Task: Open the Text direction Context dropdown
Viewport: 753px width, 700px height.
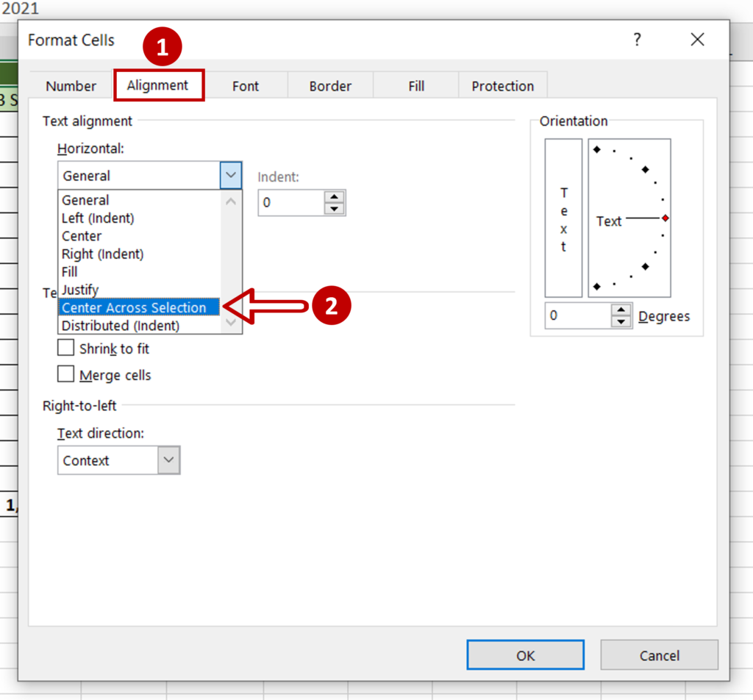Action: [168, 460]
